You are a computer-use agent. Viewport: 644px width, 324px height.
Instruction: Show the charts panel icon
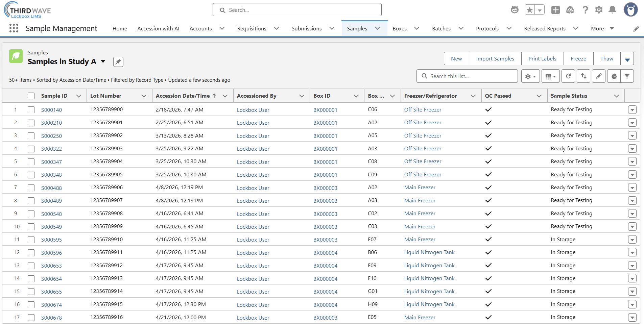pyautogui.click(x=614, y=76)
